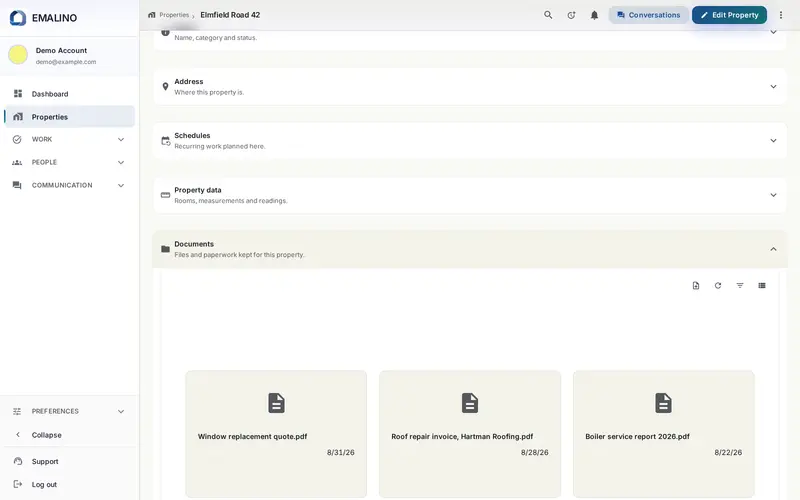800x500 pixels.
Task: Click the Dashboard grid icon
Action: tap(18, 94)
